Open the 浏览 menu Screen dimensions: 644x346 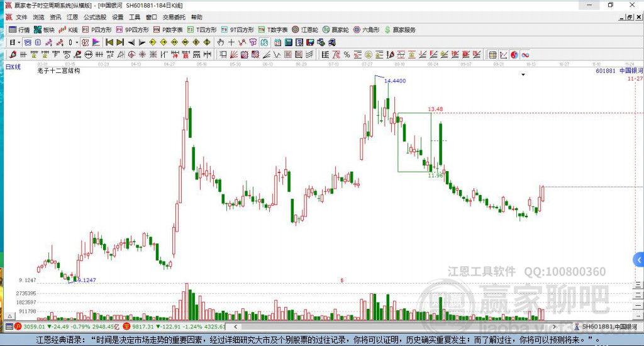[x=38, y=17]
